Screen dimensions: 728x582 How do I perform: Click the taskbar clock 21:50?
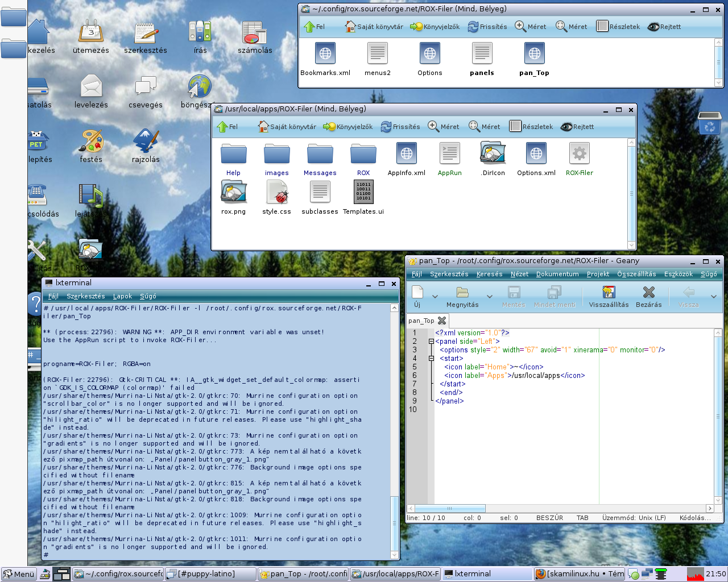[x=715, y=574]
